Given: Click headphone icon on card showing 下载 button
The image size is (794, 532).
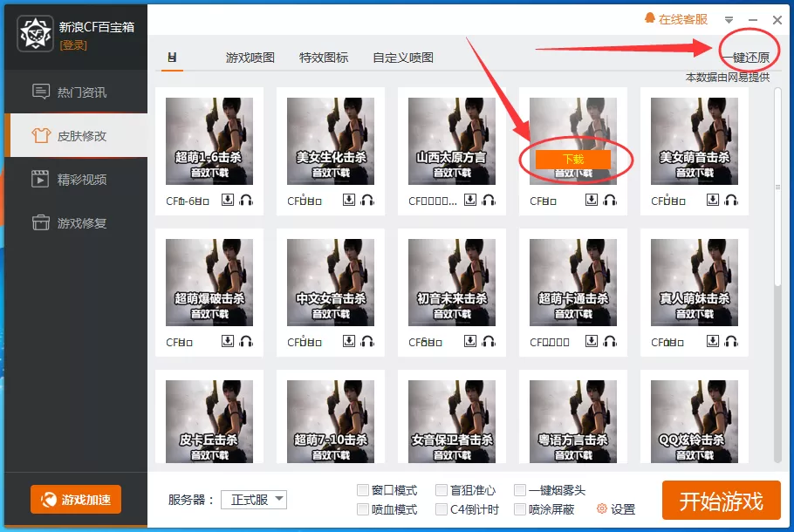Looking at the screenshot, I should [610, 200].
